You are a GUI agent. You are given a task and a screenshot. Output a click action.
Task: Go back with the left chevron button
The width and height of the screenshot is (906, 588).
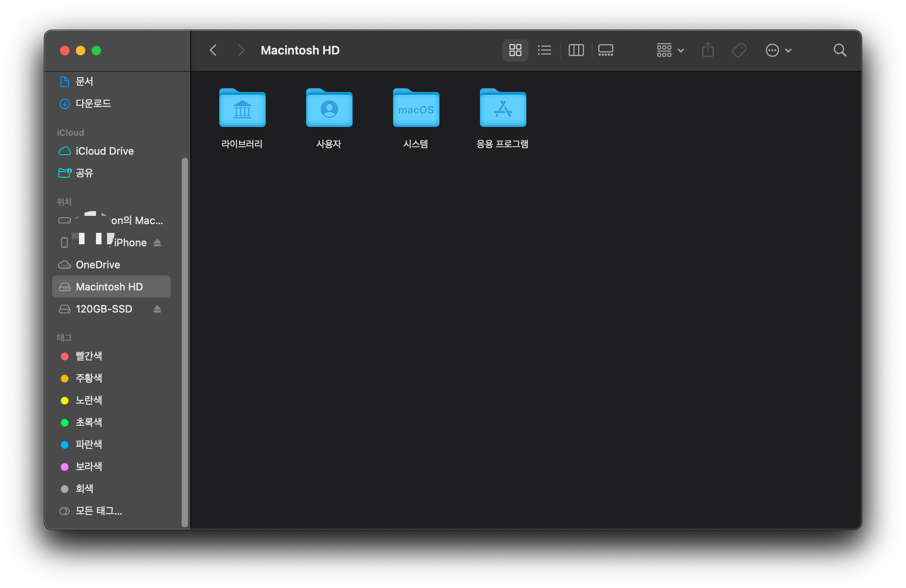click(x=213, y=51)
